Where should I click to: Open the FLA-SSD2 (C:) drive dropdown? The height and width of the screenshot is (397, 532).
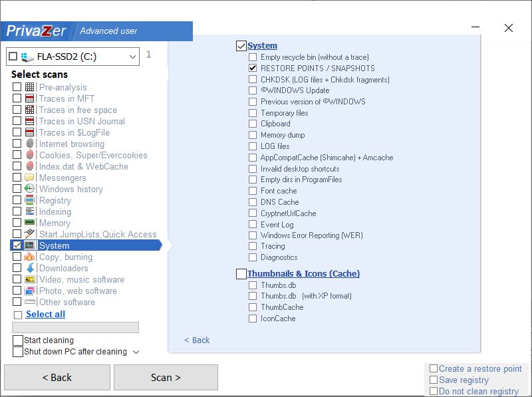(x=132, y=57)
